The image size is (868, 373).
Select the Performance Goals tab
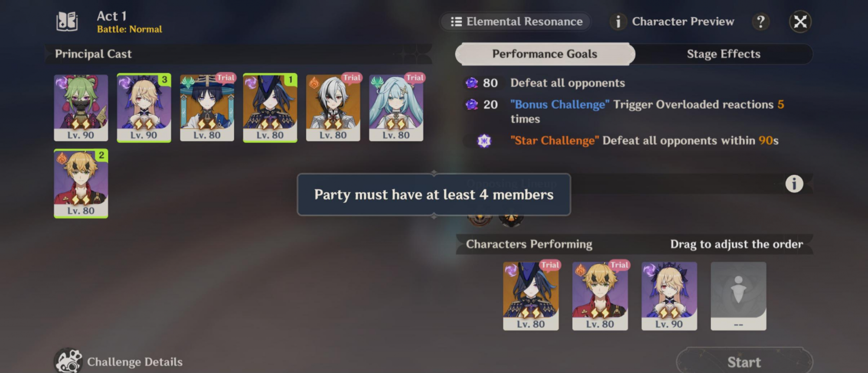[545, 54]
